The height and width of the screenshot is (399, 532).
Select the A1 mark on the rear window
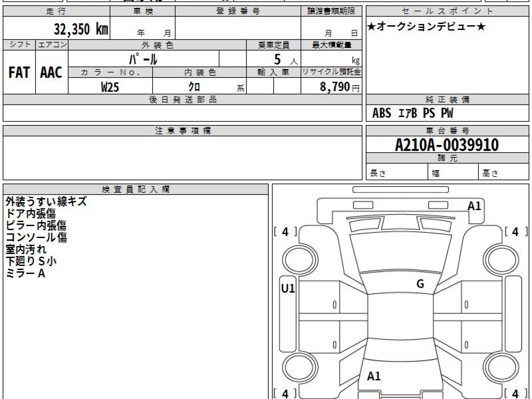point(374,376)
